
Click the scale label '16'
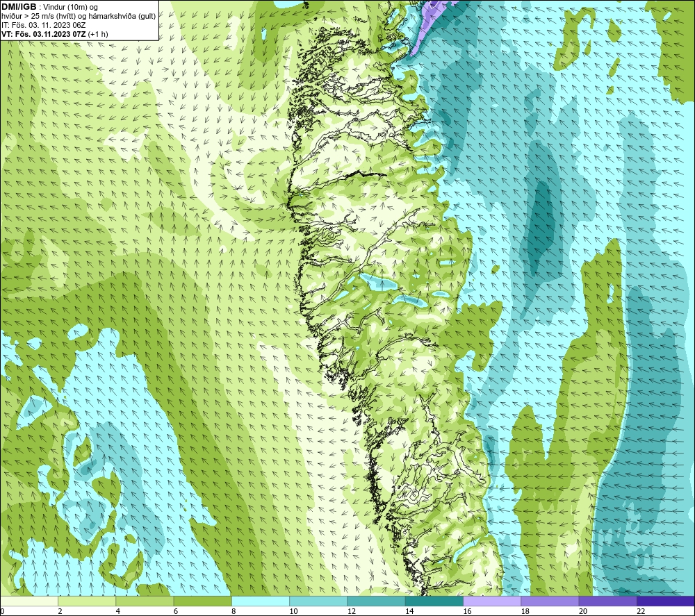pyautogui.click(x=468, y=611)
